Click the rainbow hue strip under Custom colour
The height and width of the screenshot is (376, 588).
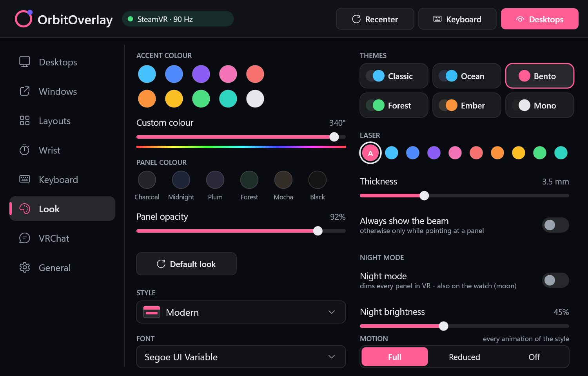click(x=241, y=147)
